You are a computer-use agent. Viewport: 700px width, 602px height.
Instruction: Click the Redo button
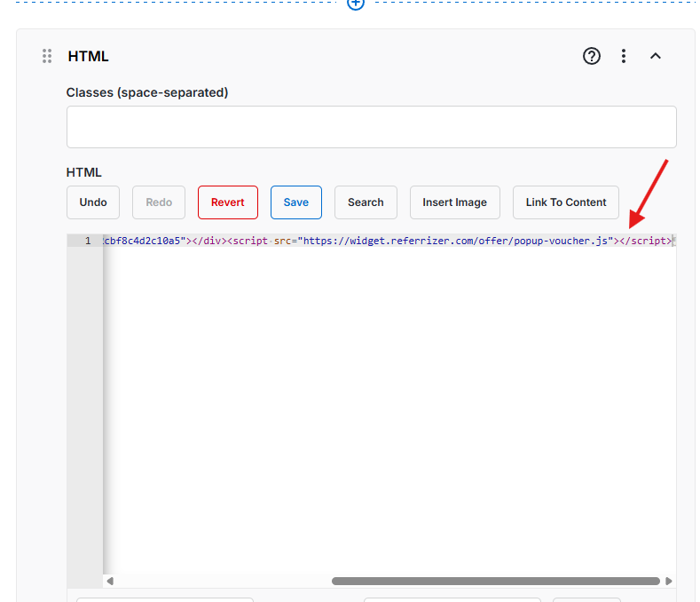pos(159,202)
